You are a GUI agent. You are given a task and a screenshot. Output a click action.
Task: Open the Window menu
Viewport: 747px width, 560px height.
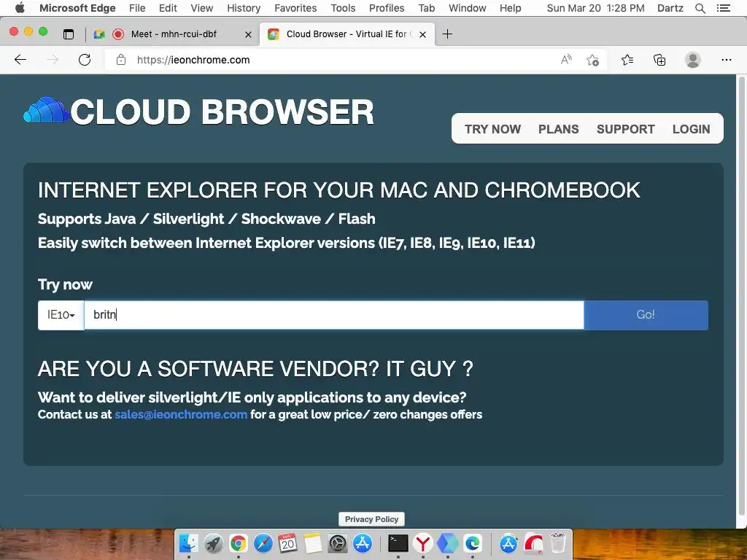click(x=468, y=8)
